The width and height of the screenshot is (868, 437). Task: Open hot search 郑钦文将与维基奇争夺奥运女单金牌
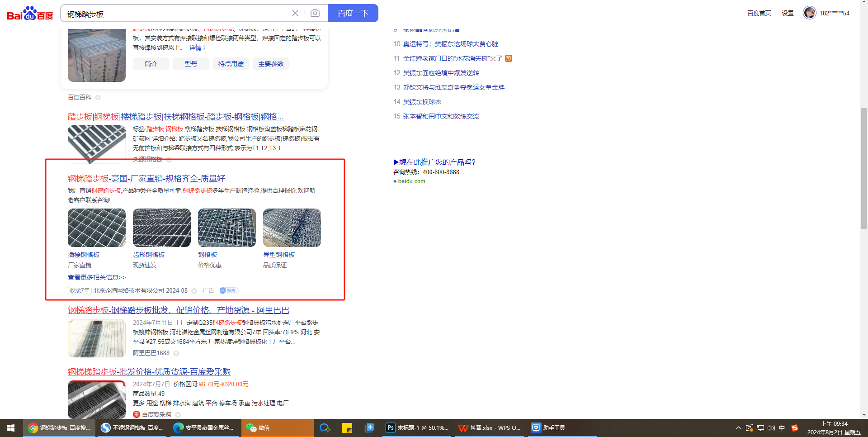tap(454, 87)
